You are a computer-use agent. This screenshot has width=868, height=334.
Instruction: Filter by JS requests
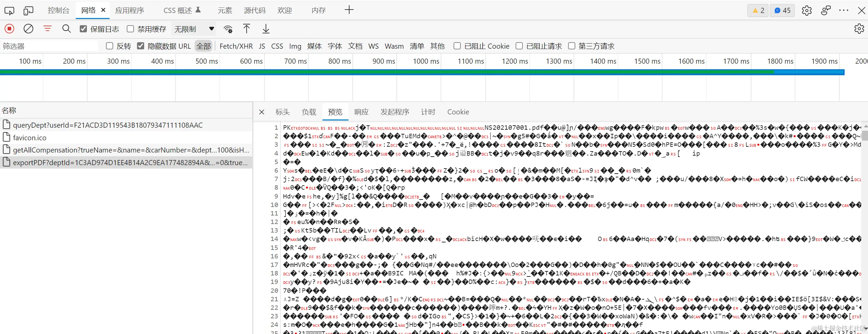click(262, 46)
